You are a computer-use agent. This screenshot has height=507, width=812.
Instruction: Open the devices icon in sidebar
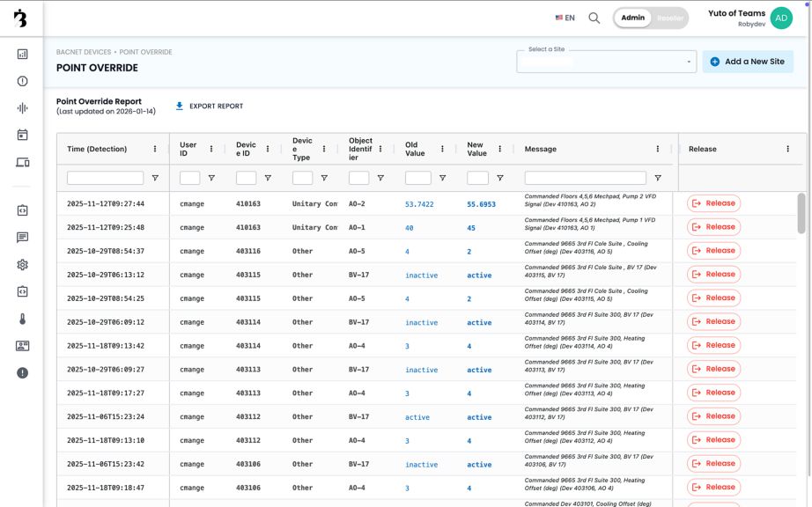22,162
